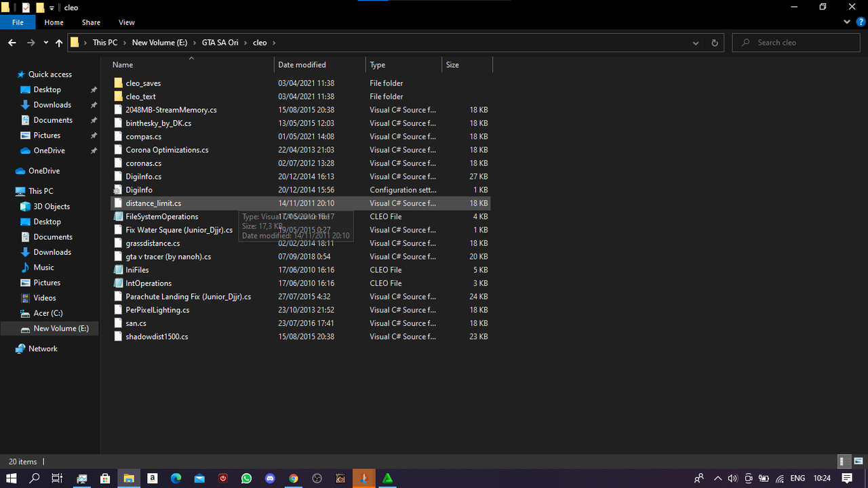Go forward with the Forward arrow

[x=31, y=43]
